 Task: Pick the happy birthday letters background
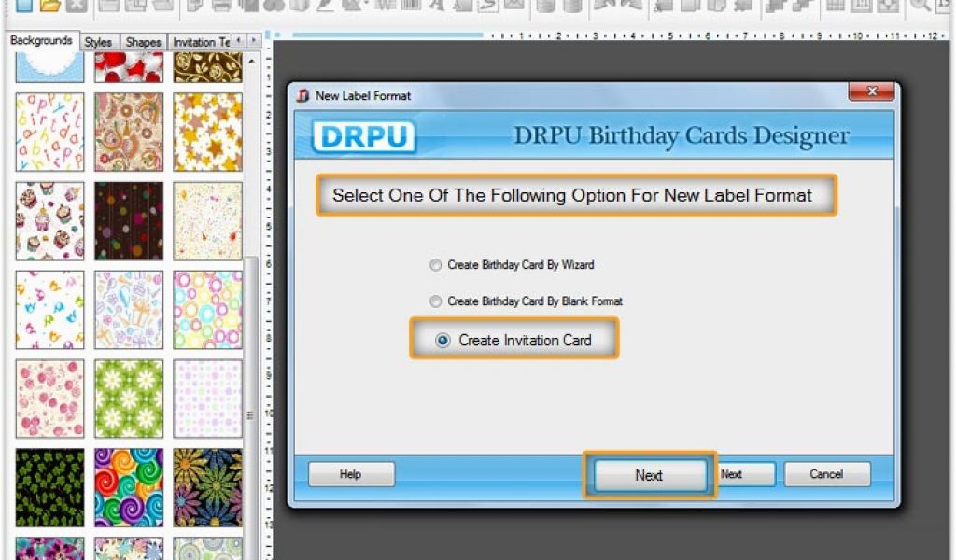(50, 133)
